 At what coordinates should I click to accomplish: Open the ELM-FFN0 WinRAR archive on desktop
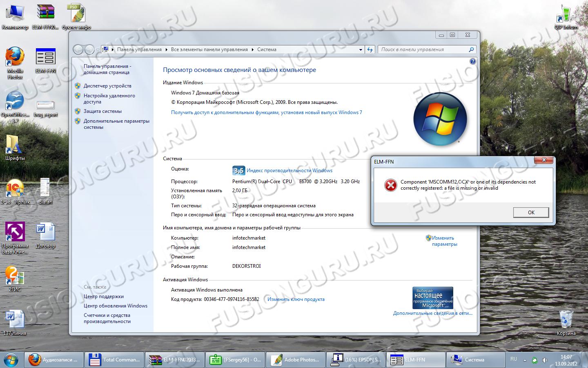point(45,16)
